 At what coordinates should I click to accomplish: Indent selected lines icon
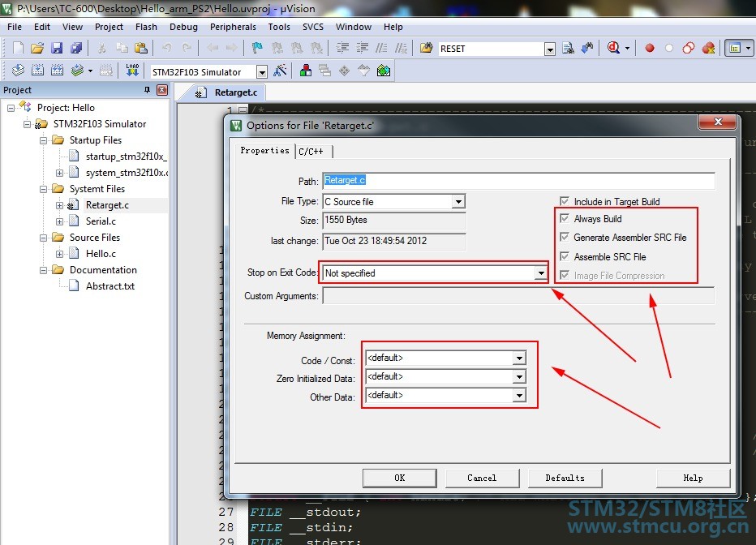click(x=342, y=48)
